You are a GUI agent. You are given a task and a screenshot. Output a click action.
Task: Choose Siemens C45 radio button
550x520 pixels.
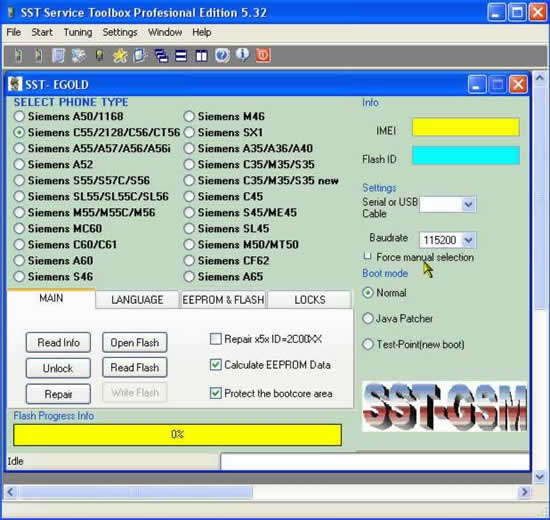click(189, 196)
